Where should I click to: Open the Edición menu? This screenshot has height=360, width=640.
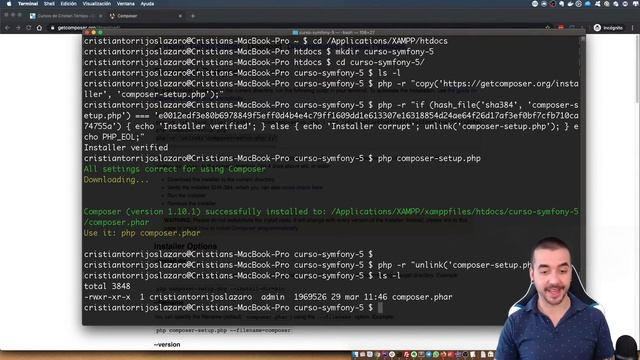pos(69,4)
